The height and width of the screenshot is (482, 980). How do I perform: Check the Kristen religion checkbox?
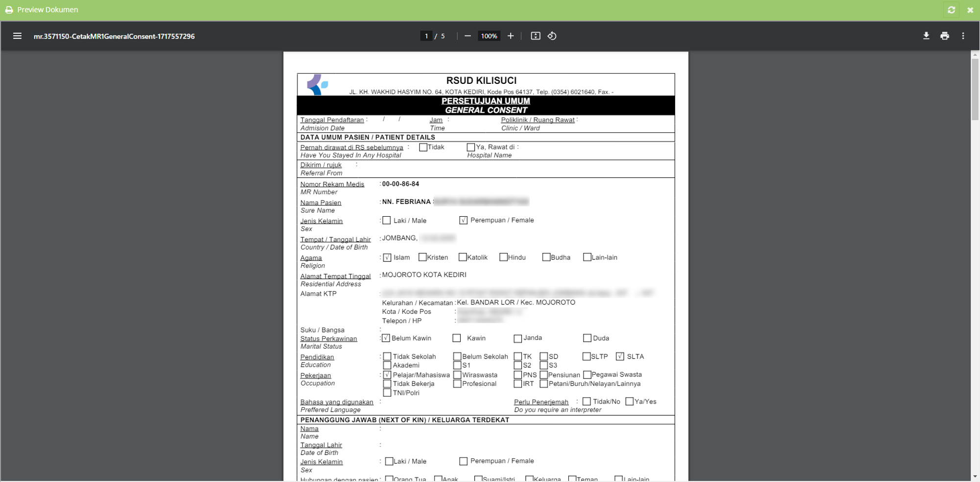(422, 257)
